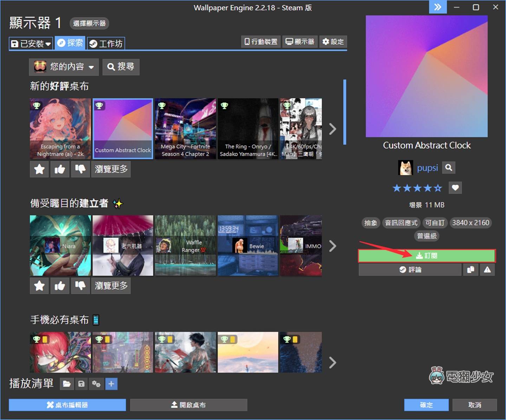The image size is (506, 420).
Task: Open search with the 搜尋 magnifier
Action: coord(121,67)
